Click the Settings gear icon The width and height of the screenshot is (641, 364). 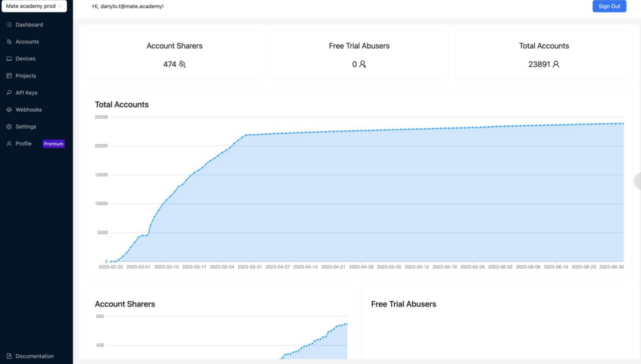tap(9, 126)
